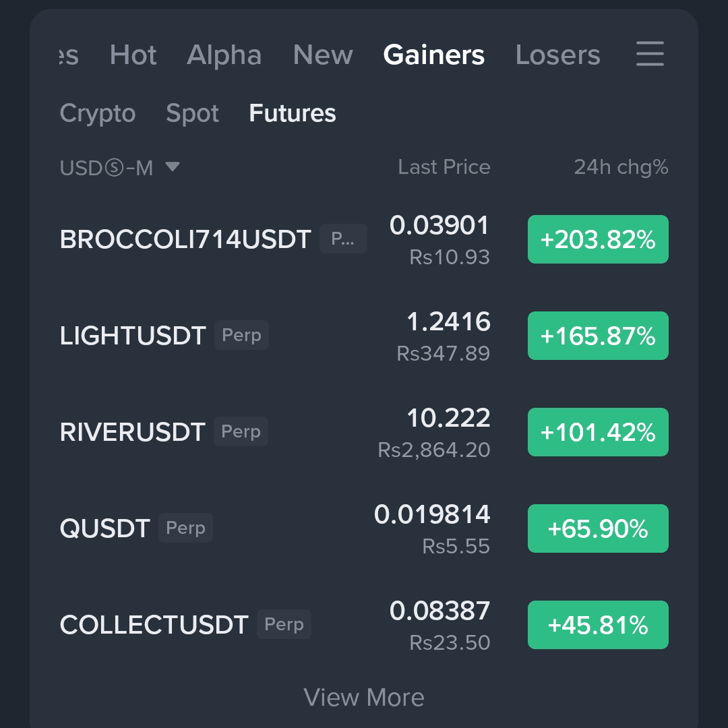Click the Perp tag beside COLLECTUSDT
728x728 pixels.
pyautogui.click(x=284, y=625)
